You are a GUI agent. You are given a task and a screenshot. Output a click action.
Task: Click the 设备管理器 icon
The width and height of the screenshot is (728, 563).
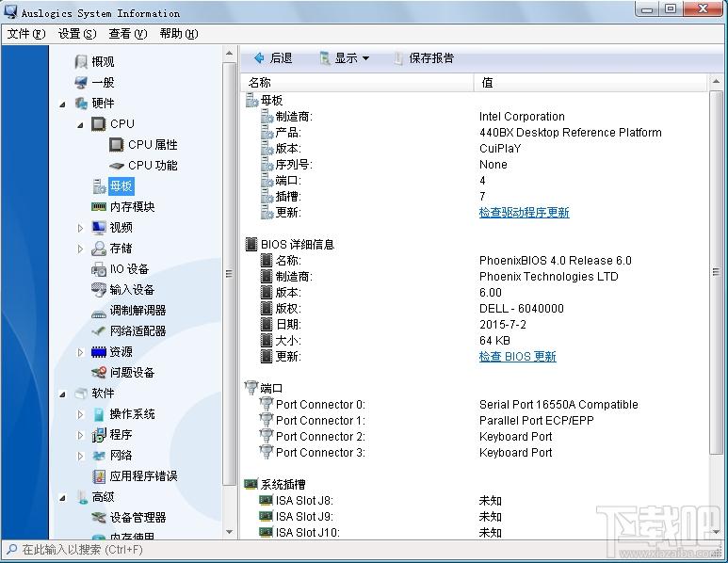[x=99, y=518]
